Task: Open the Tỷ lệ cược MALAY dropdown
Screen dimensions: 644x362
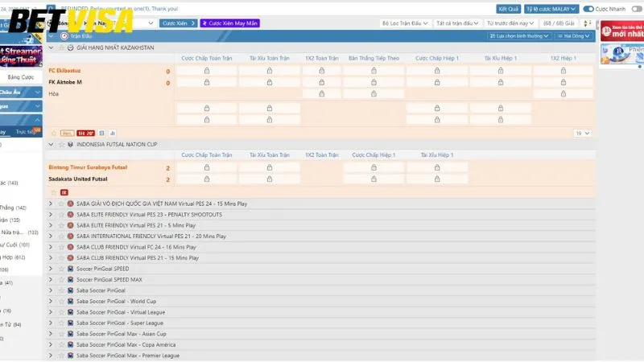Action: 551,9
